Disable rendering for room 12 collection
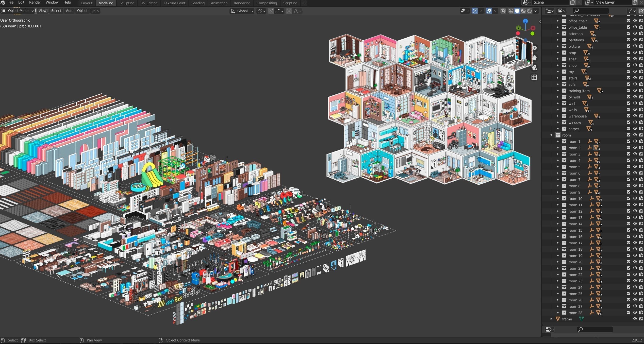The width and height of the screenshot is (644, 344). point(641,211)
